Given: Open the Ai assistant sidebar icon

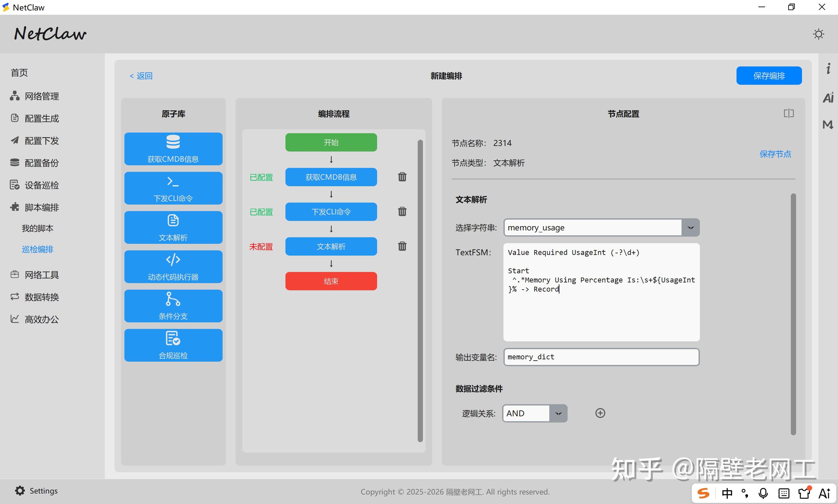Looking at the screenshot, I should [x=828, y=98].
